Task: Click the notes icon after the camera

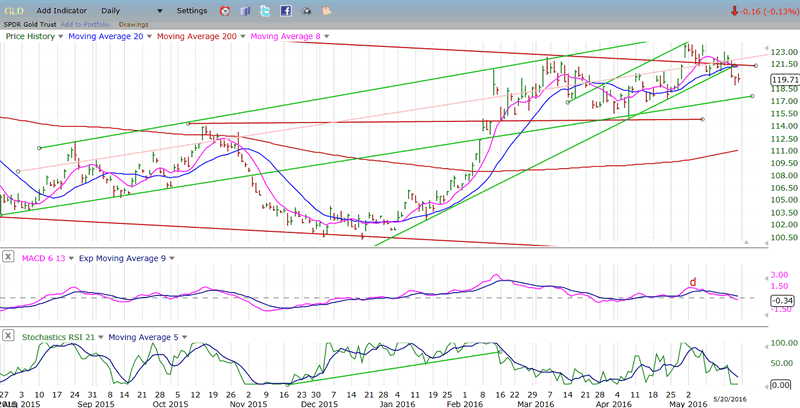Action: coord(325,11)
